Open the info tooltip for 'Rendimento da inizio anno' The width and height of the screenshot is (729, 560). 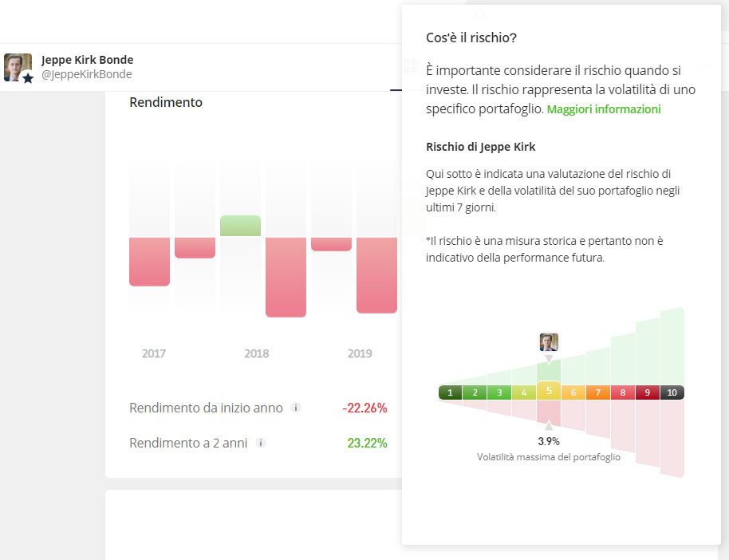click(296, 408)
